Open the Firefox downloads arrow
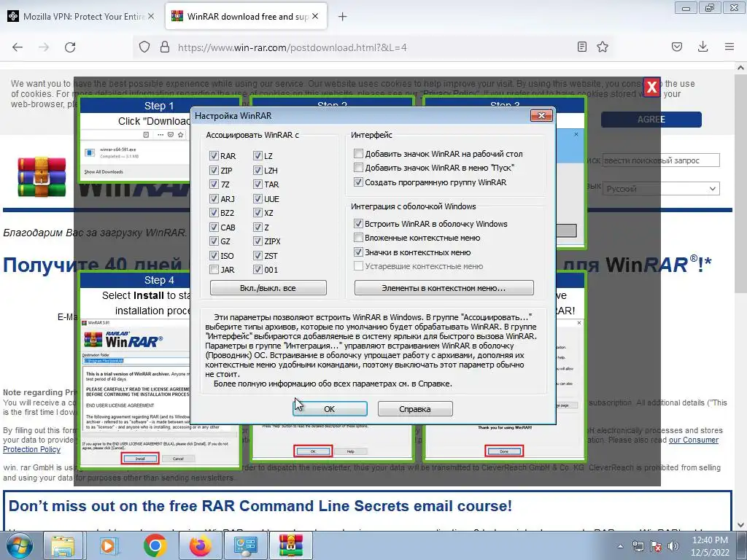The width and height of the screenshot is (747, 560). tap(703, 47)
